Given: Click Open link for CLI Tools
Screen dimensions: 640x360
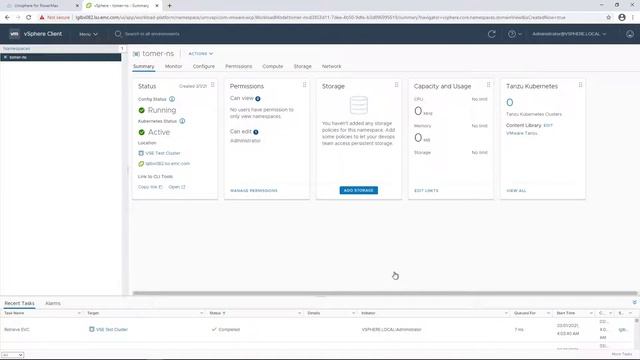Looking at the screenshot, I should coord(177,187).
